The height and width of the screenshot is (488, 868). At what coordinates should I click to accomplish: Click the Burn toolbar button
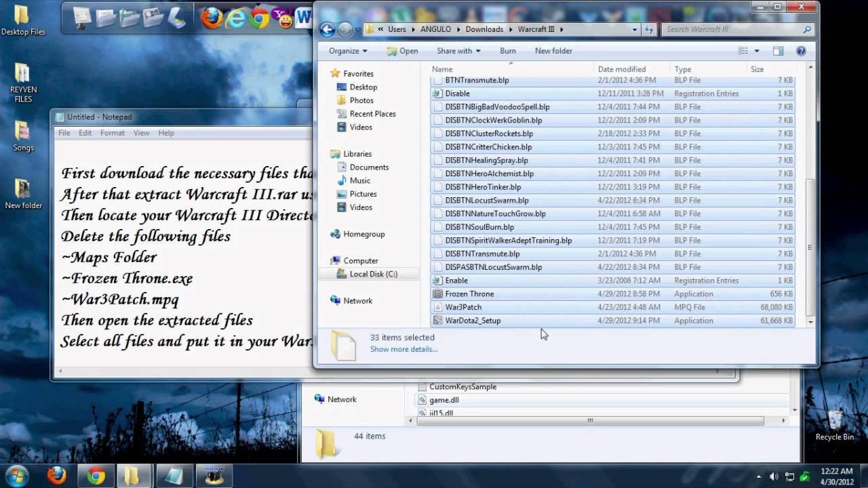pos(508,51)
